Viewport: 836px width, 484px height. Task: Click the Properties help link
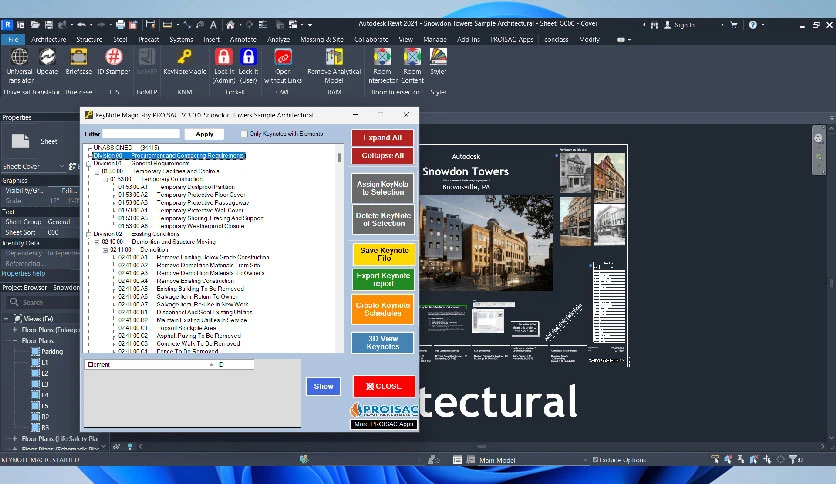point(23,273)
